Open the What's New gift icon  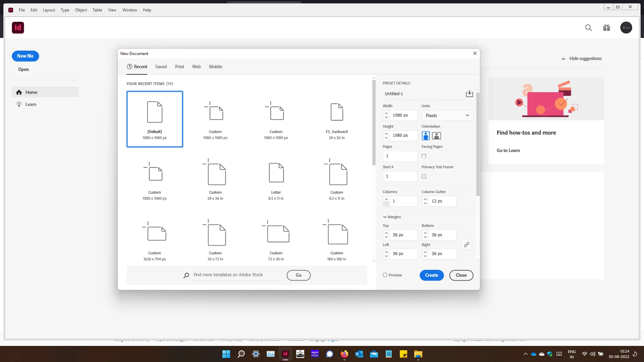pyautogui.click(x=606, y=28)
